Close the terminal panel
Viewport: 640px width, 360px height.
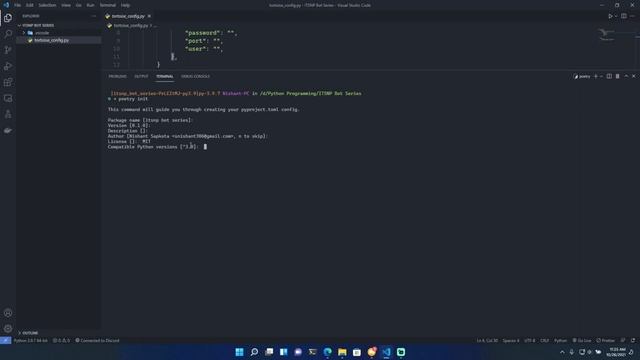coord(633,76)
